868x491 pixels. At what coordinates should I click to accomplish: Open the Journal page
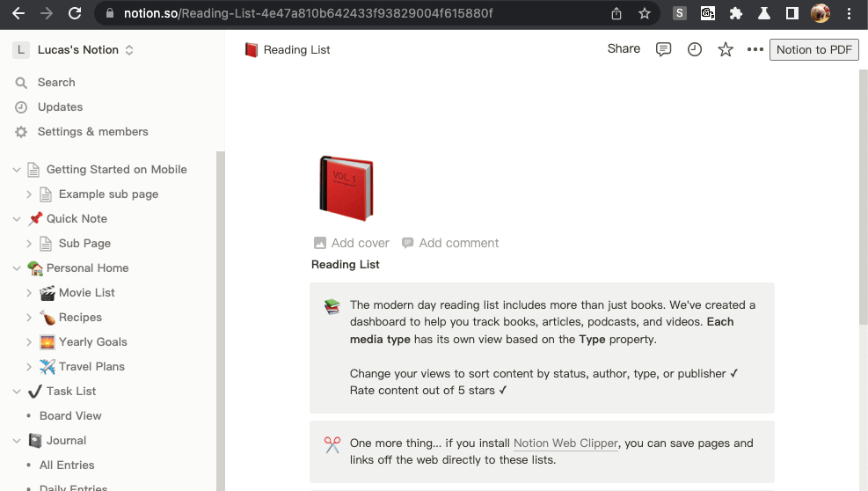(x=67, y=441)
